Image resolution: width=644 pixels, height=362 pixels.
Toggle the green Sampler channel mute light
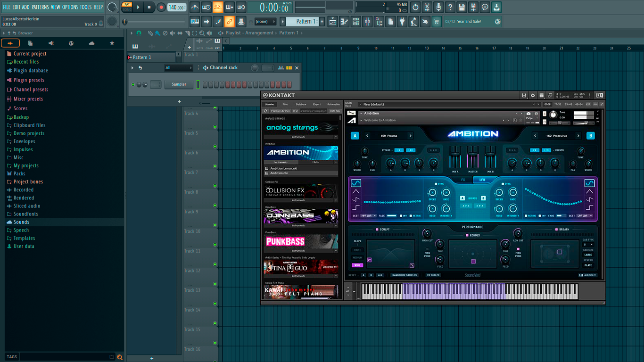pyautogui.click(x=133, y=84)
